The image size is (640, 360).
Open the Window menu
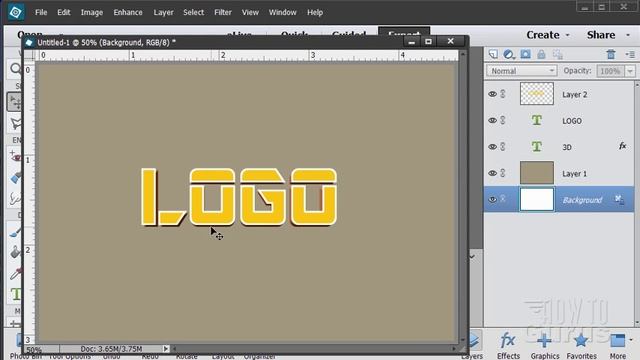[282, 12]
